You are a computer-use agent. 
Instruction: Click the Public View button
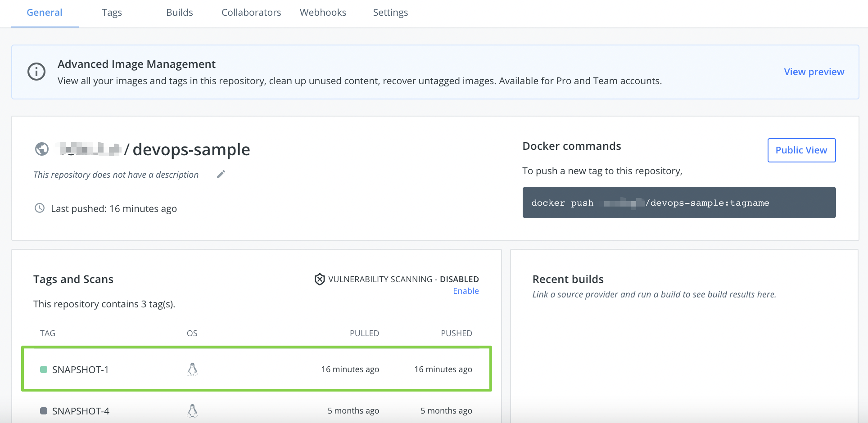[x=801, y=150]
